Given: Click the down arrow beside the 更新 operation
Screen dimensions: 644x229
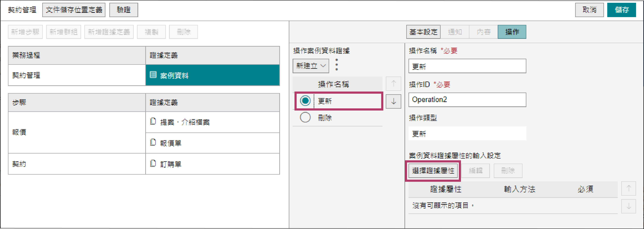Looking at the screenshot, I should (x=393, y=101).
